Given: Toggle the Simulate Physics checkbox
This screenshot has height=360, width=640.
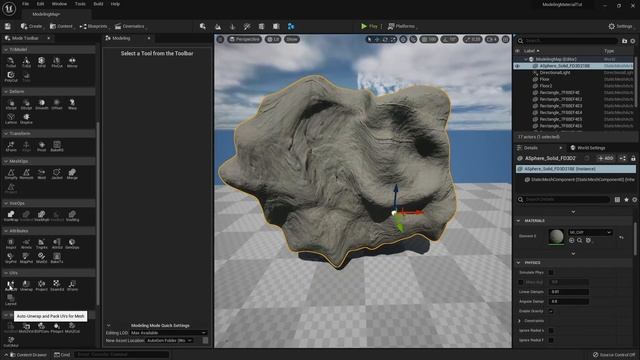Looking at the screenshot, I should (551, 272).
